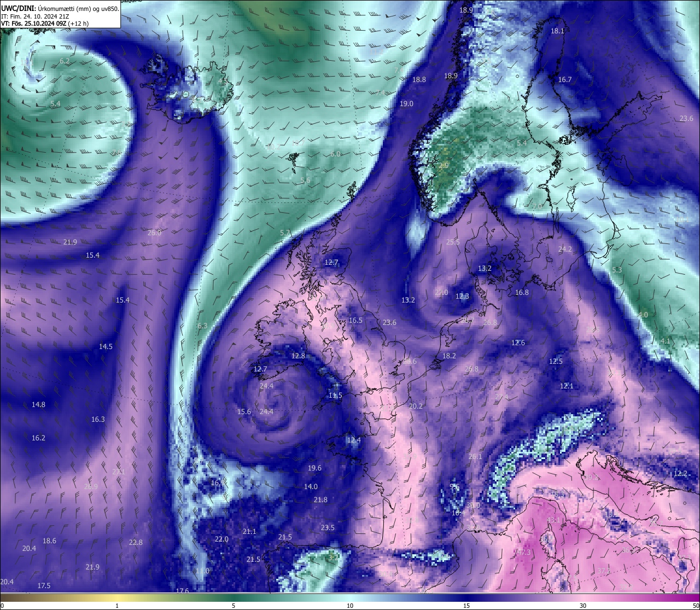
Task: Click the 6.0 value near the Faroes
Action: 335,154
